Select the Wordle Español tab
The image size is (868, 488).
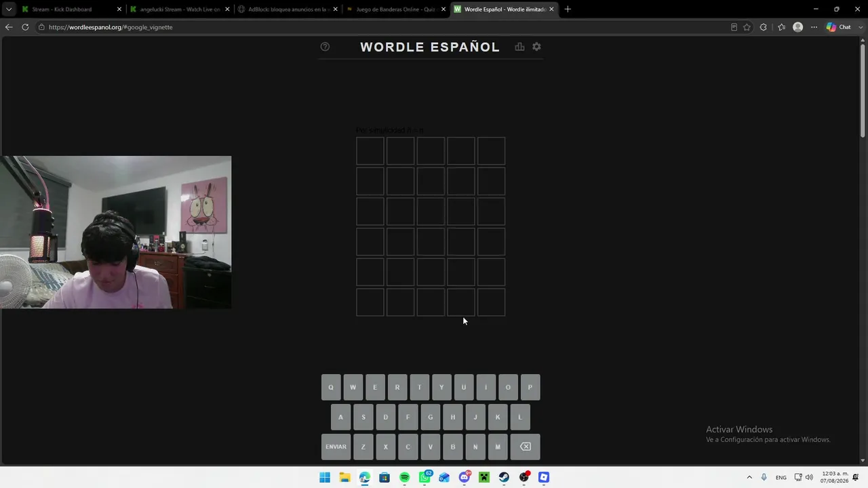point(505,9)
